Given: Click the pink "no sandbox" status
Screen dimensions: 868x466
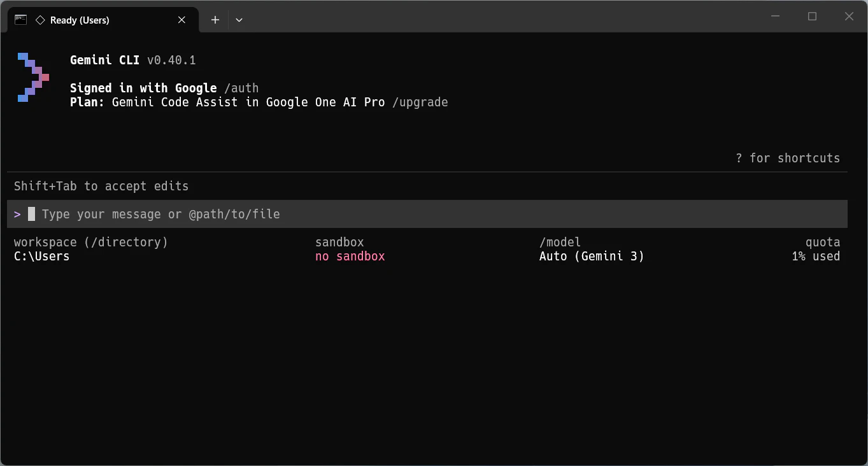Looking at the screenshot, I should click(350, 257).
